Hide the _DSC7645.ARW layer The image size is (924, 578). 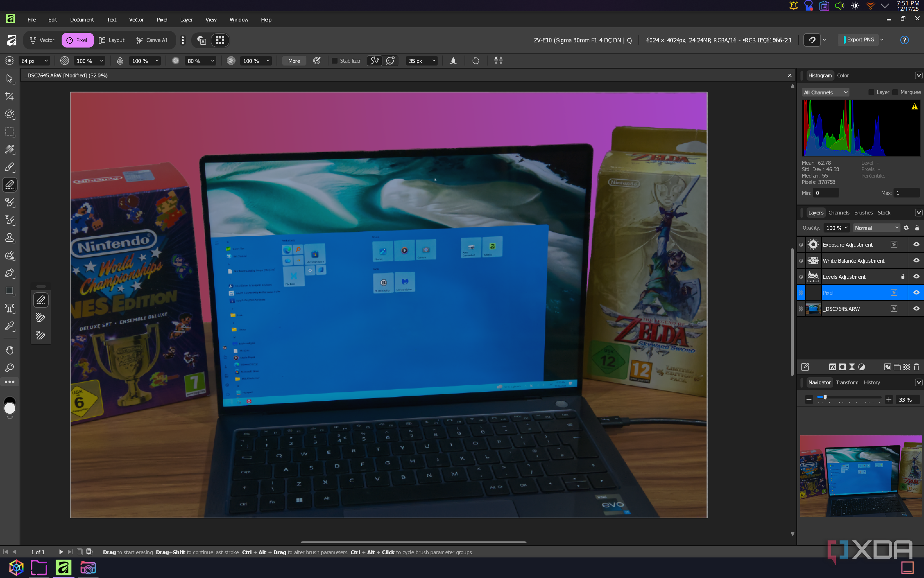(x=916, y=309)
